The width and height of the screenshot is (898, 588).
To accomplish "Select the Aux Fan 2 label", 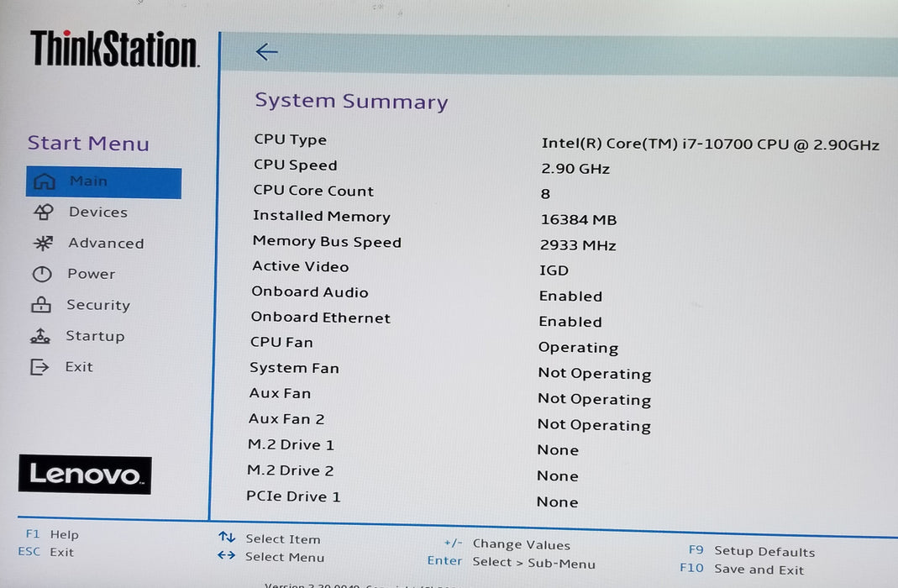I will pos(286,419).
